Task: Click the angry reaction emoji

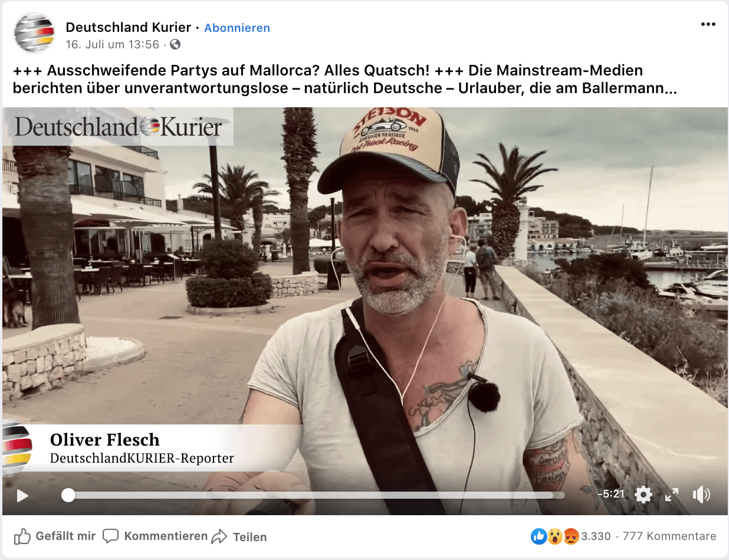Action: tap(571, 536)
